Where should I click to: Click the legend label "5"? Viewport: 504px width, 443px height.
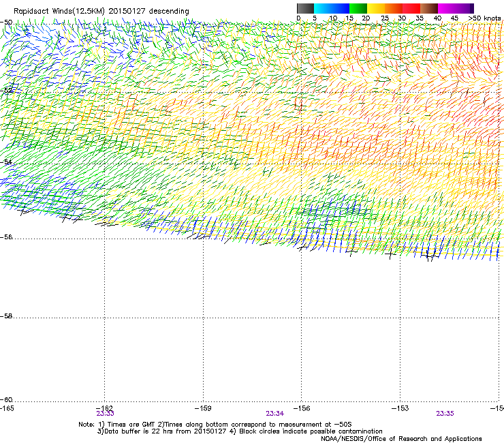point(315,18)
